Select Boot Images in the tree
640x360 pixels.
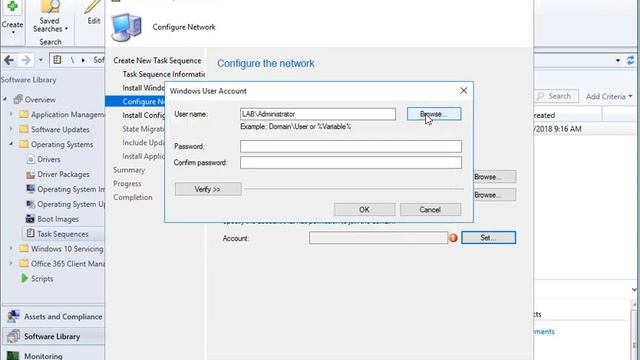tap(58, 219)
